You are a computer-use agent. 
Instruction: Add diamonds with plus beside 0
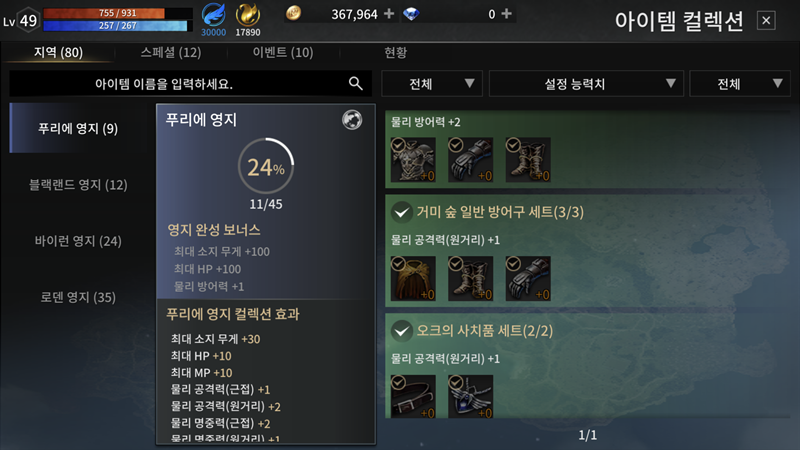[x=506, y=14]
